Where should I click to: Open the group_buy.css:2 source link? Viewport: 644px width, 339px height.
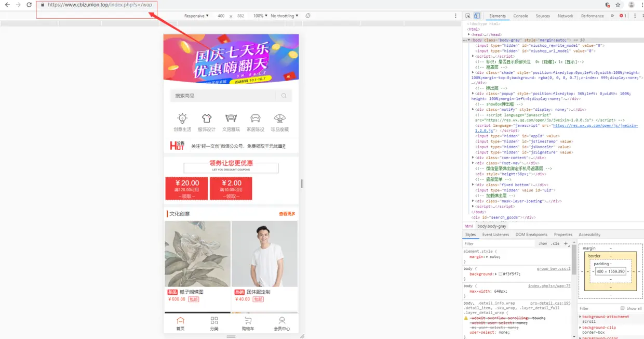coord(554,269)
